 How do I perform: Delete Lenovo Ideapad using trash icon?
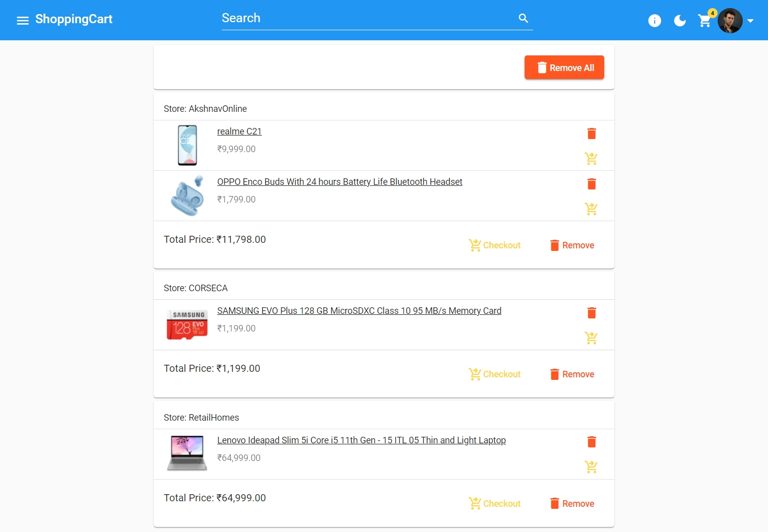[x=592, y=442]
